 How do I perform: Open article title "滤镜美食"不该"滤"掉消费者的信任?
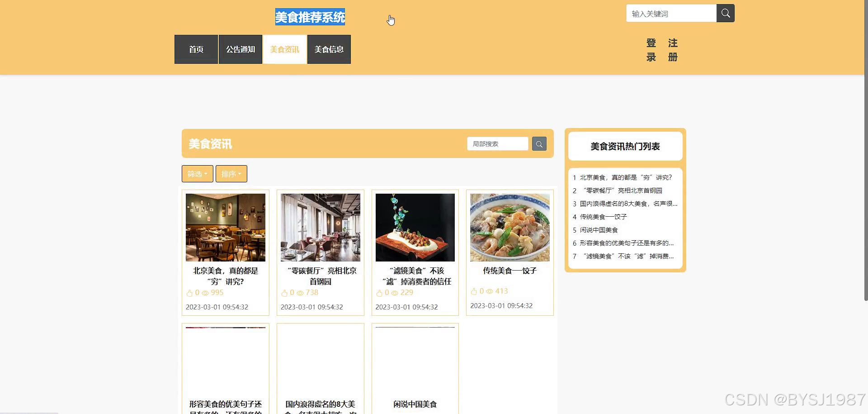tap(416, 276)
